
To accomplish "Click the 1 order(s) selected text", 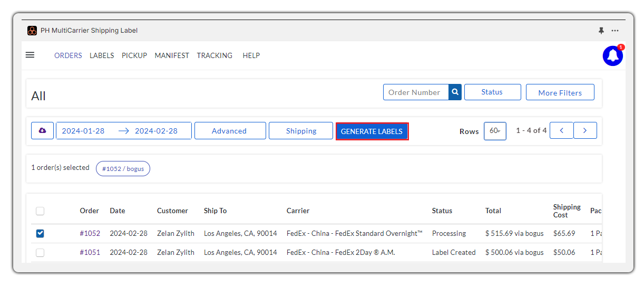I will coord(60,168).
